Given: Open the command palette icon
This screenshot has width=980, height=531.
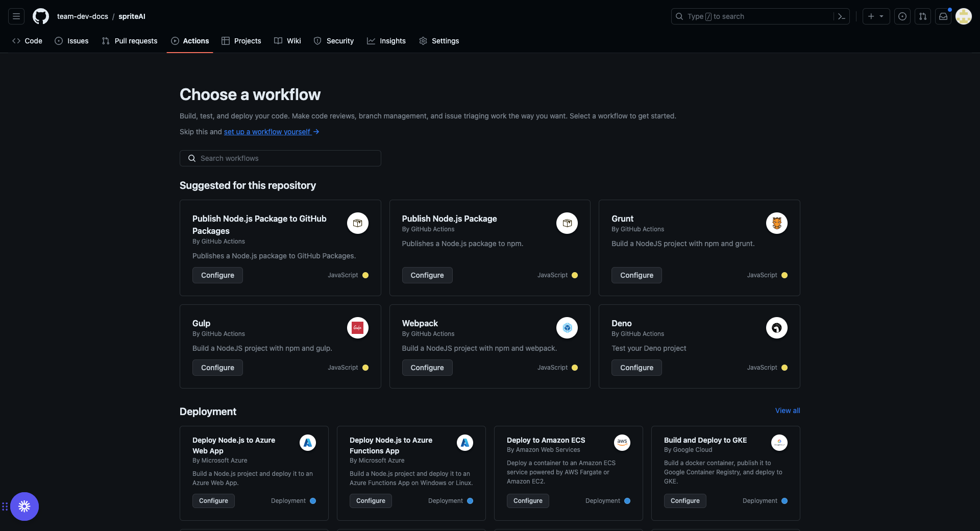Looking at the screenshot, I should pyautogui.click(x=842, y=16).
